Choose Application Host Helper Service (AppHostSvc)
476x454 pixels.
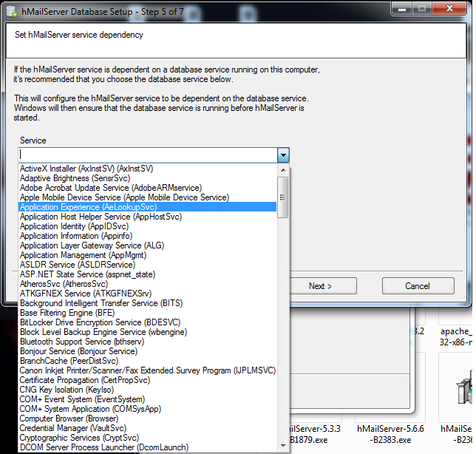[148, 217]
